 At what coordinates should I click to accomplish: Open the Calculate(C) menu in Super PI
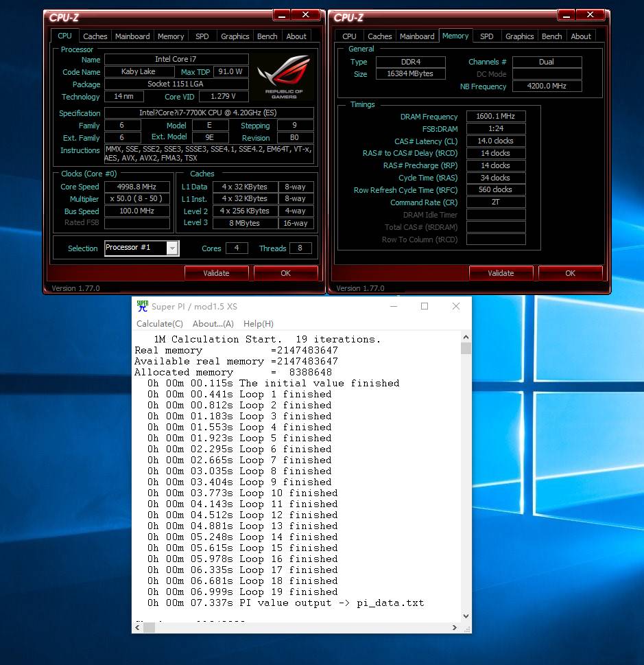(x=159, y=323)
